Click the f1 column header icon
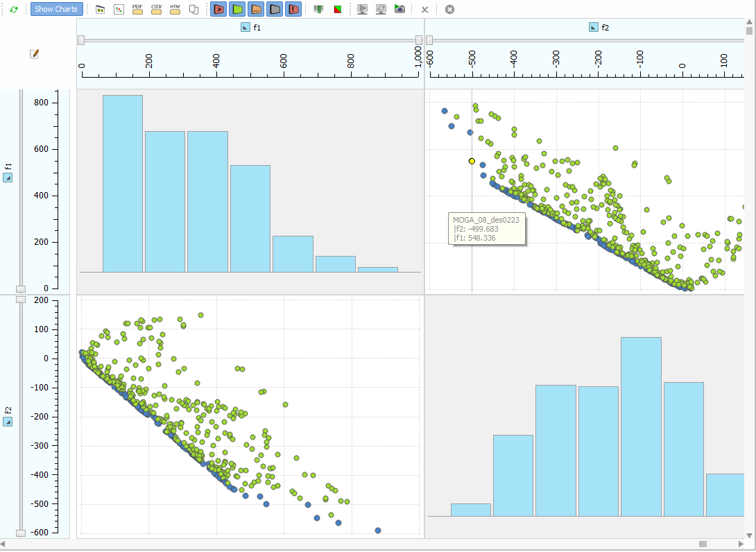This screenshot has height=552, width=756. click(246, 28)
